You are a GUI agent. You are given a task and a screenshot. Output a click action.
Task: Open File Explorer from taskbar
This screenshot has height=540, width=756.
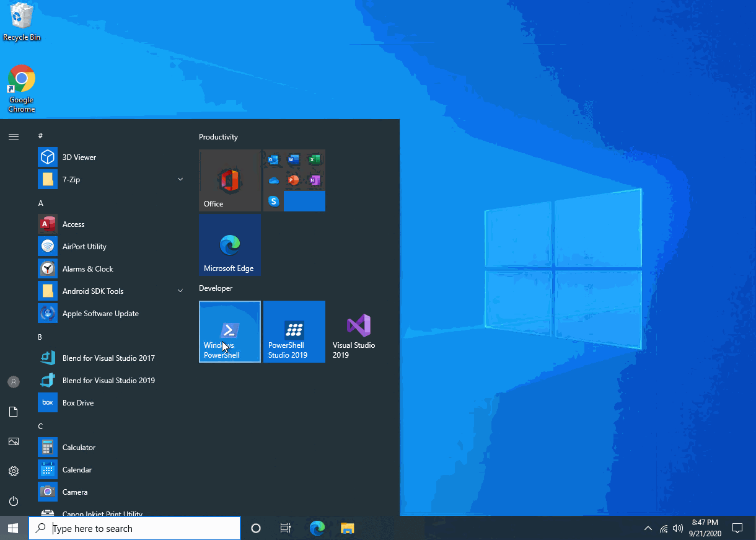click(348, 528)
